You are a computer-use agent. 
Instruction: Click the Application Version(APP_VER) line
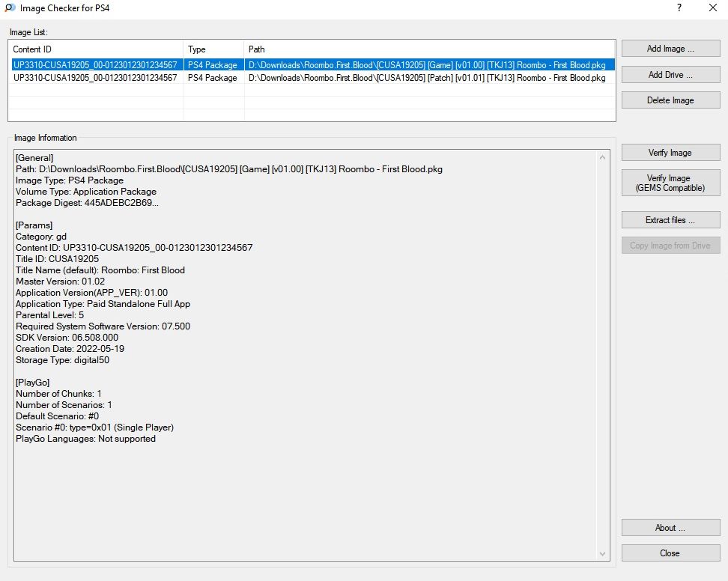coord(91,293)
